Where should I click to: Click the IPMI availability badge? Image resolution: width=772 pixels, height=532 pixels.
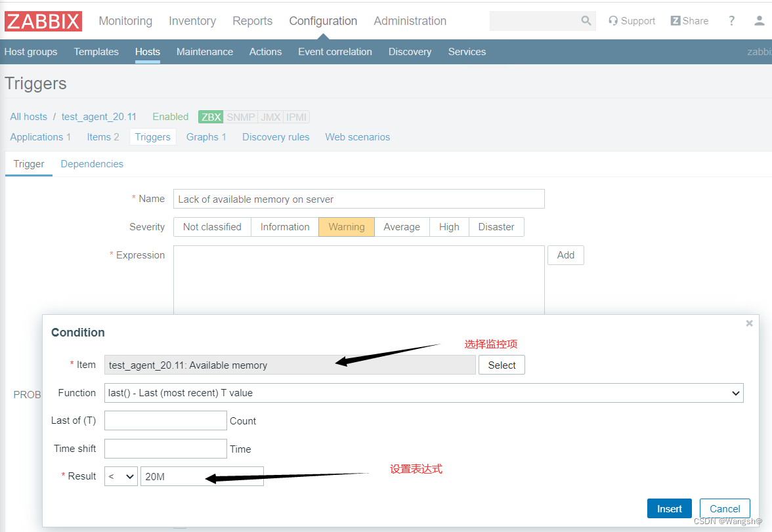click(297, 117)
